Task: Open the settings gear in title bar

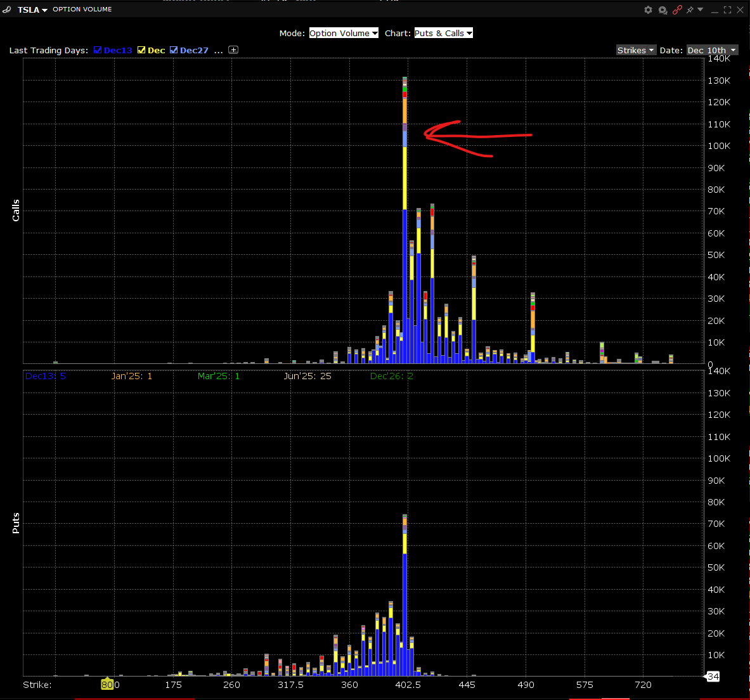Action: coord(648,10)
